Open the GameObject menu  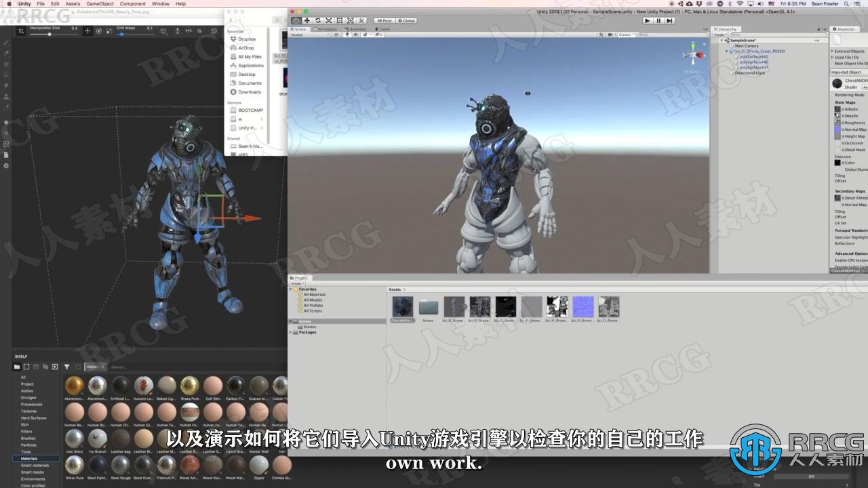click(x=100, y=3)
